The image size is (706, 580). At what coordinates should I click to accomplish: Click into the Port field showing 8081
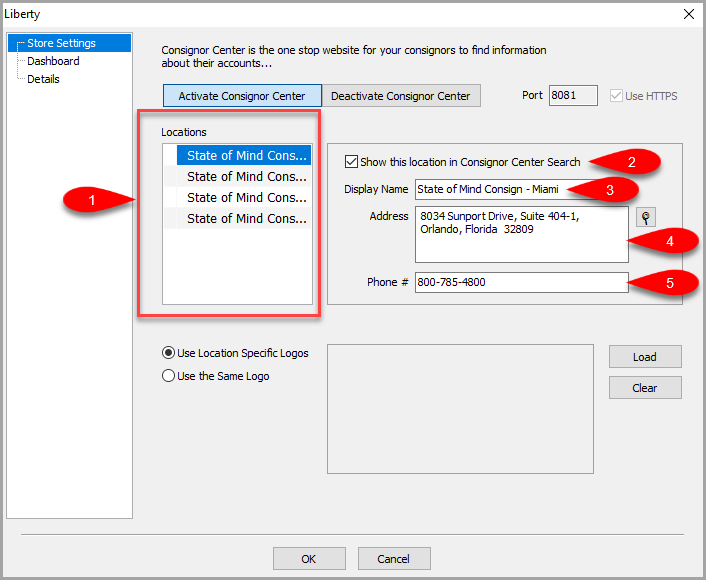coord(573,95)
